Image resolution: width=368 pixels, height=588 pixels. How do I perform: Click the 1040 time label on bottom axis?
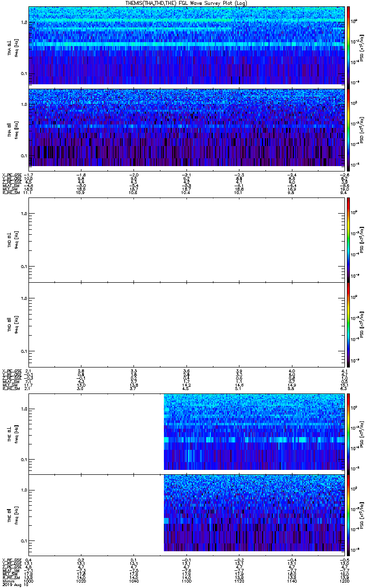(x=133, y=580)
